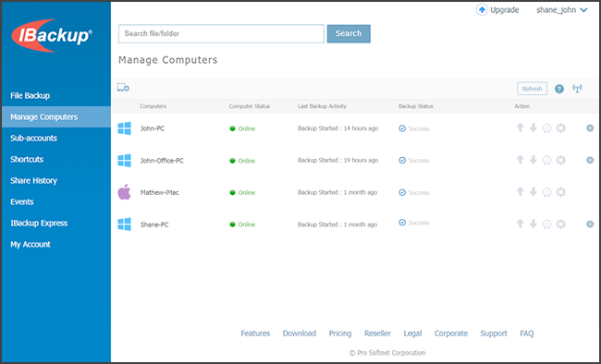Select IBackup Express in the sidebar
The image size is (601, 364).
click(x=39, y=223)
